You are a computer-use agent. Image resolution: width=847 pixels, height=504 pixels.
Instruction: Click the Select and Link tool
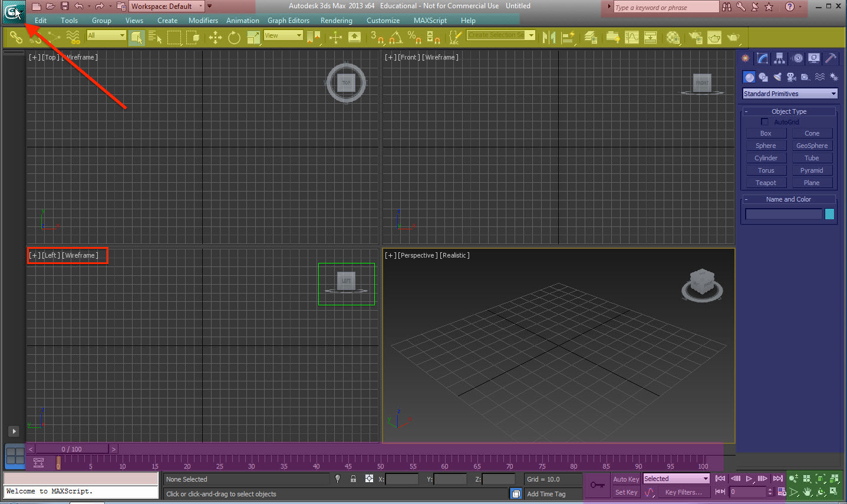click(16, 38)
